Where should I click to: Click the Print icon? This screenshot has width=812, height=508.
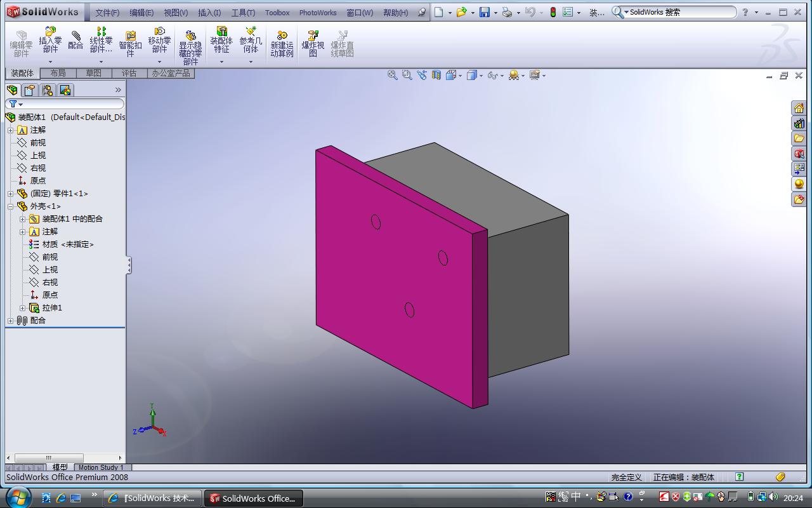[507, 12]
